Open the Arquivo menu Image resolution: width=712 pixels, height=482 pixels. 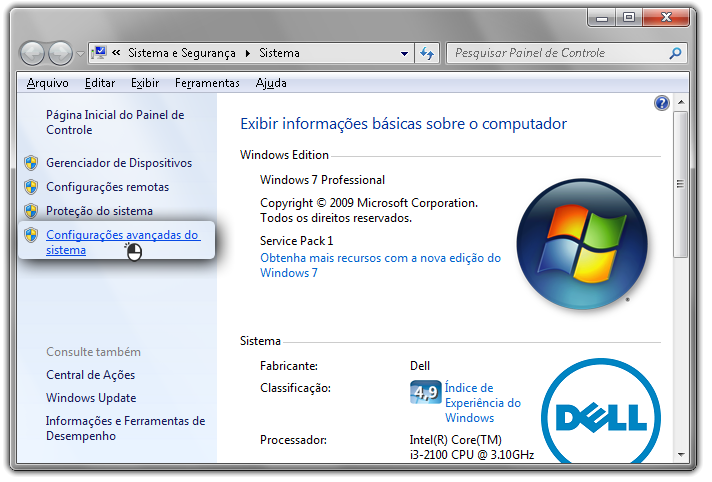48,83
